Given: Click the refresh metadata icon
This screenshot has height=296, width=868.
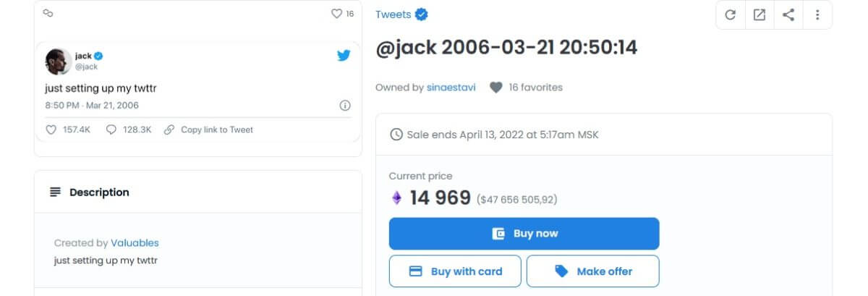Looking at the screenshot, I should 731,14.
